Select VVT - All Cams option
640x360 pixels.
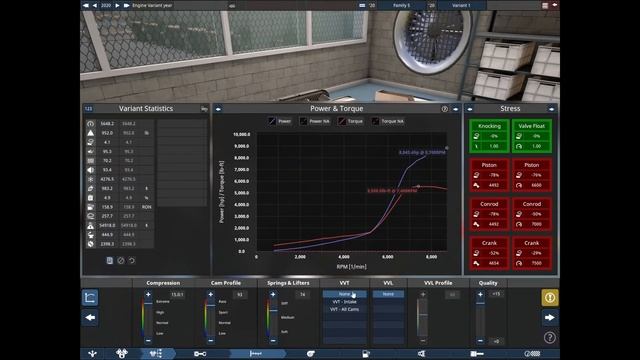(344, 309)
